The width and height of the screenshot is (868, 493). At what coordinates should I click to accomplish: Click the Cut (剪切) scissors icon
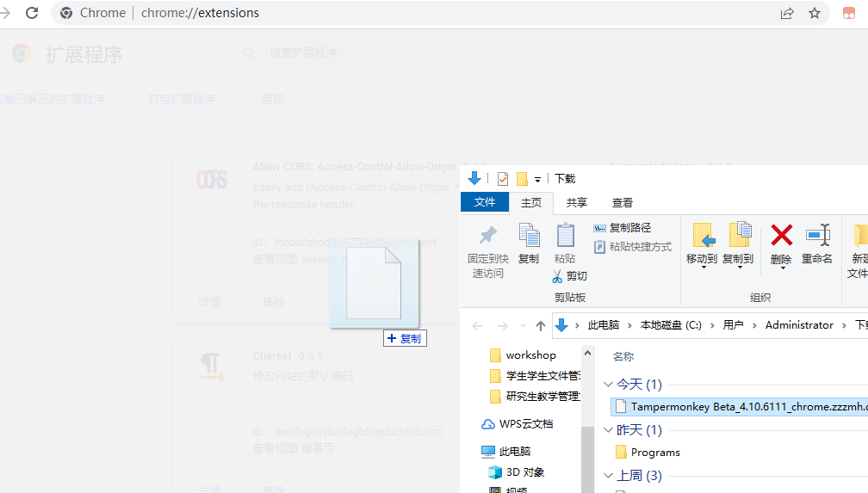click(557, 276)
